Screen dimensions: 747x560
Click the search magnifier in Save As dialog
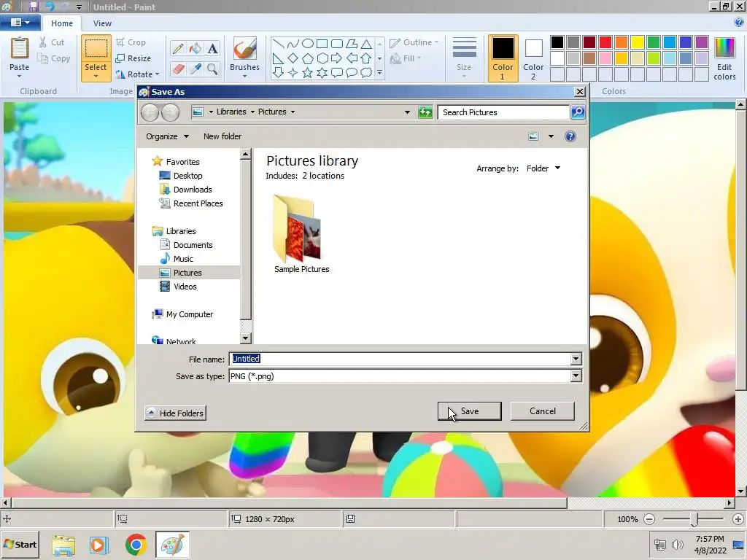pyautogui.click(x=578, y=112)
